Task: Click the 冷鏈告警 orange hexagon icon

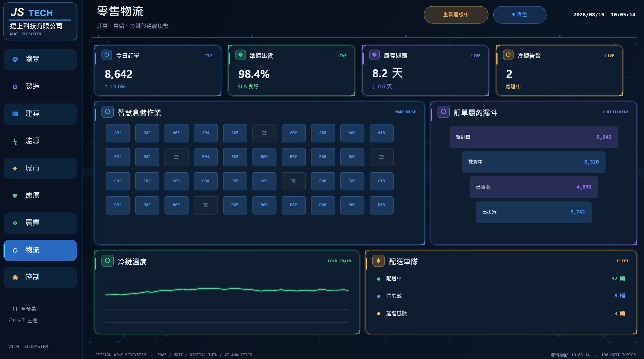Action: (508, 55)
